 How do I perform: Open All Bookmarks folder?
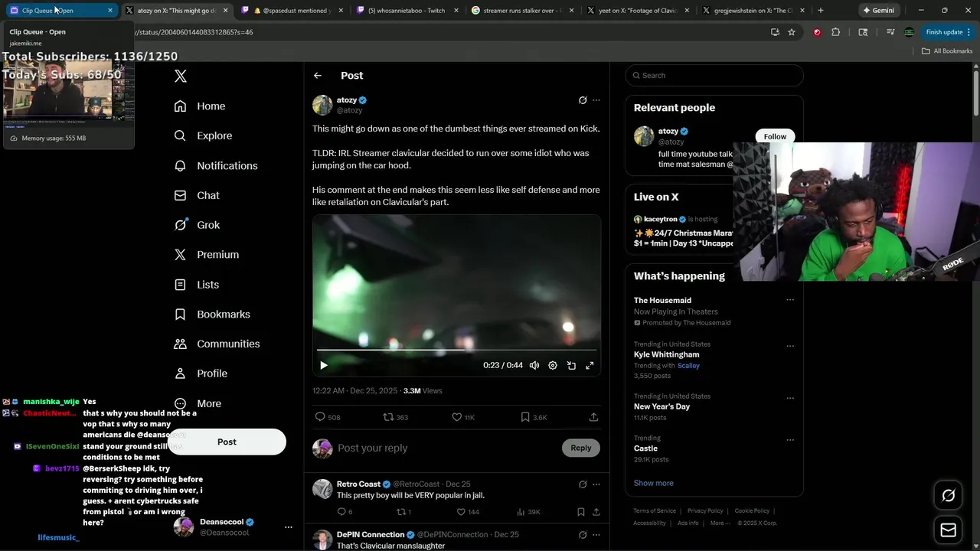[947, 51]
